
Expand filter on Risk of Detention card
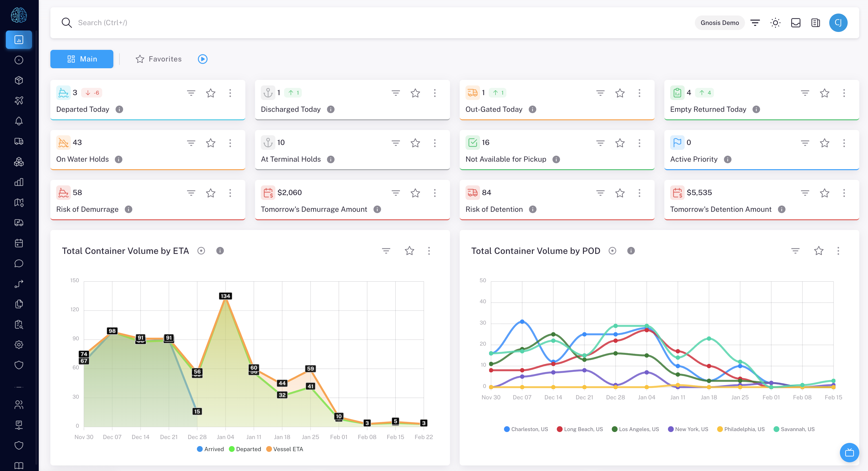coord(600,193)
